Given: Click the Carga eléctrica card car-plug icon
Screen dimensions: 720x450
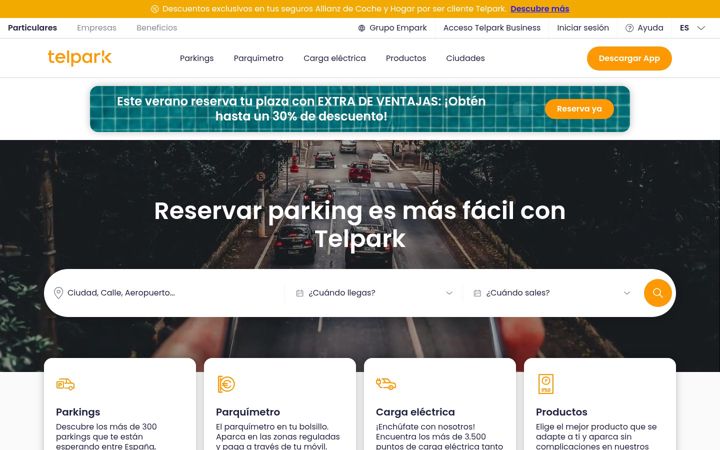Looking at the screenshot, I should click(386, 384).
